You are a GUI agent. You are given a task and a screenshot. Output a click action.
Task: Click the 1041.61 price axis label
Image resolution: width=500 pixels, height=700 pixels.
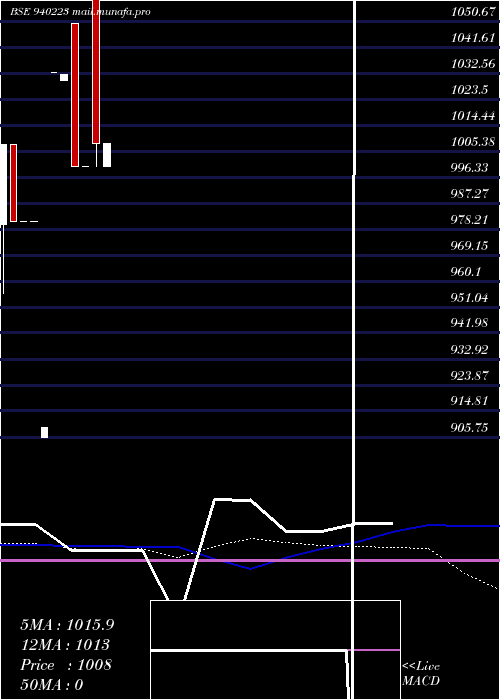click(x=473, y=38)
